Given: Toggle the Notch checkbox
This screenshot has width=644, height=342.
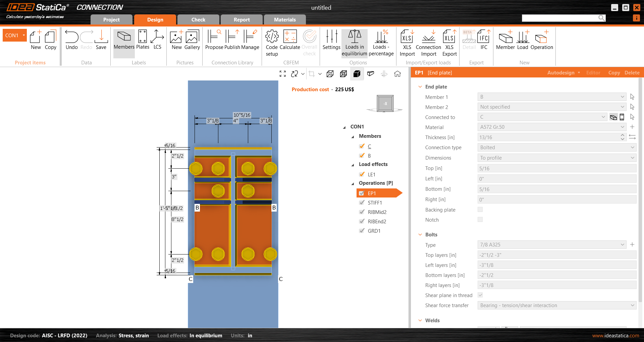Looking at the screenshot, I should click(x=480, y=220).
